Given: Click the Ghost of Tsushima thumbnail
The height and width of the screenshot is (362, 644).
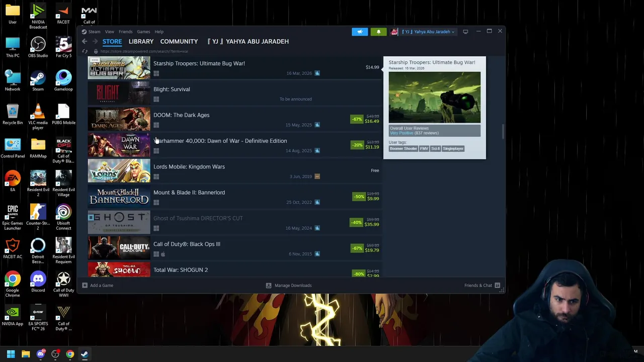Looking at the screenshot, I should 119,223.
